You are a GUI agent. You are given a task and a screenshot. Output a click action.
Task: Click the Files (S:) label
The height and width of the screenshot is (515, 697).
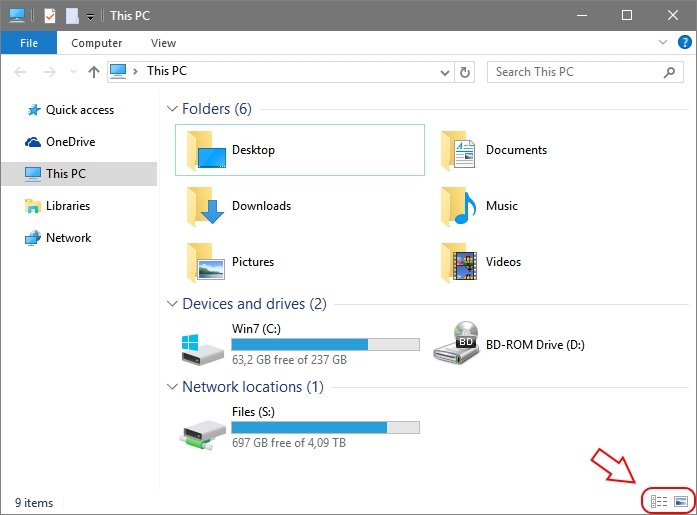click(x=253, y=412)
